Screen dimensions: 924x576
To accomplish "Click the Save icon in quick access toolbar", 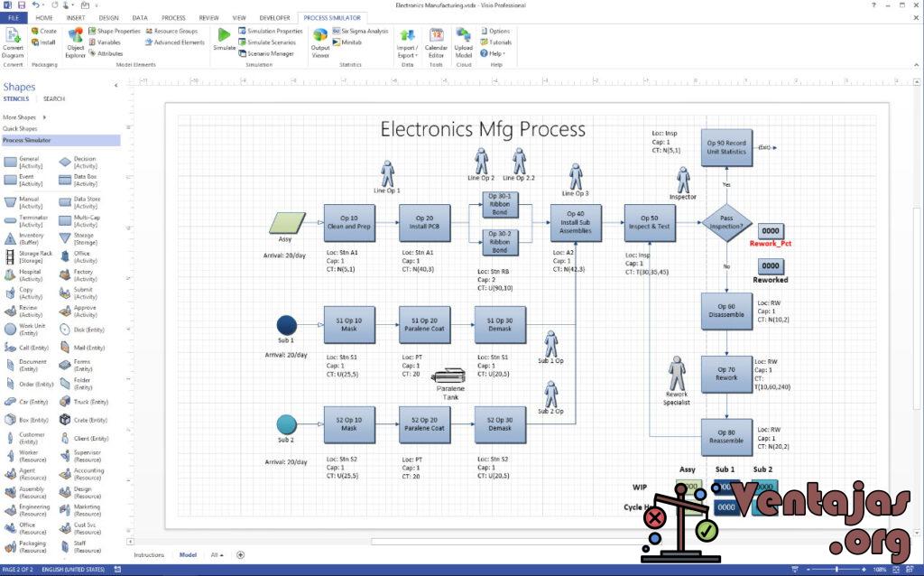I will pyautogui.click(x=22, y=5).
